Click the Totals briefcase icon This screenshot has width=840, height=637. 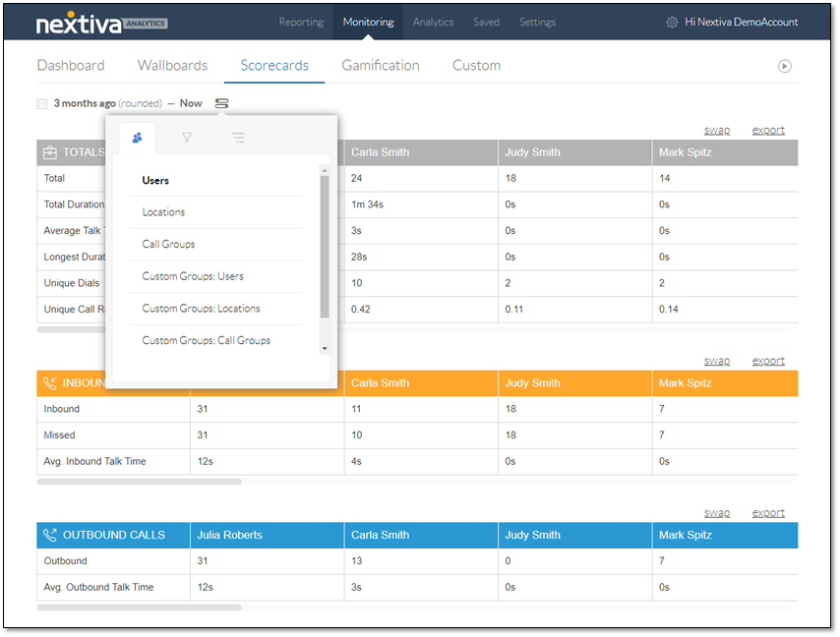50,152
